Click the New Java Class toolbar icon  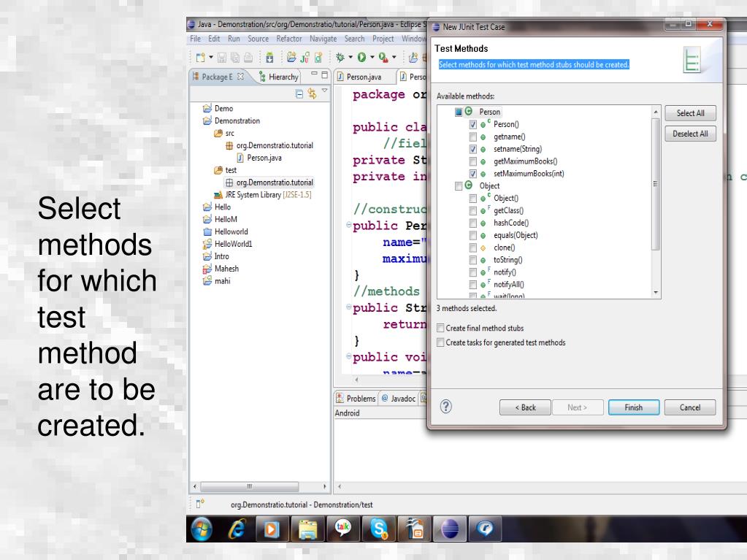[318, 58]
